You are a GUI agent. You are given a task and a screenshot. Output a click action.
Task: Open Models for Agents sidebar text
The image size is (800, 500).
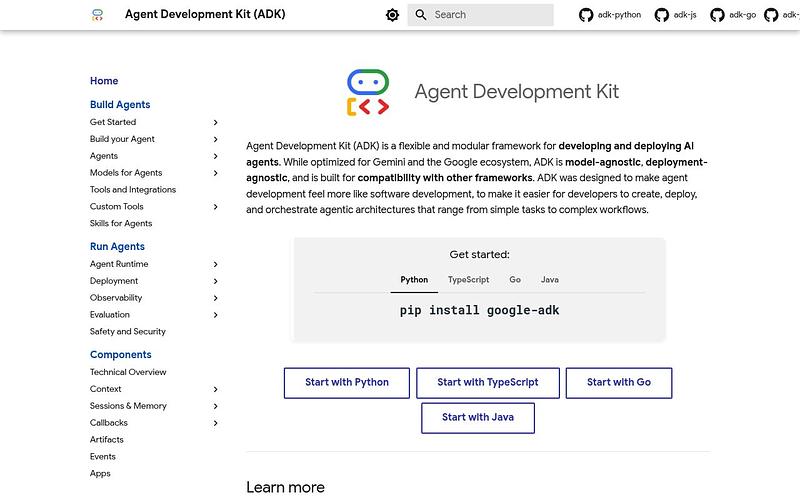[x=126, y=172]
